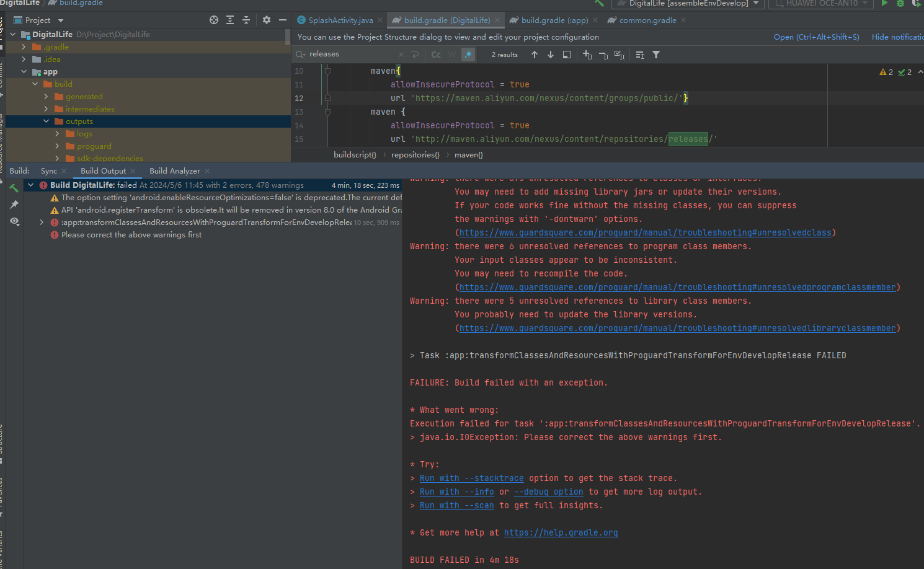
Task: Expand the .gradle folder
Action: pos(24,46)
